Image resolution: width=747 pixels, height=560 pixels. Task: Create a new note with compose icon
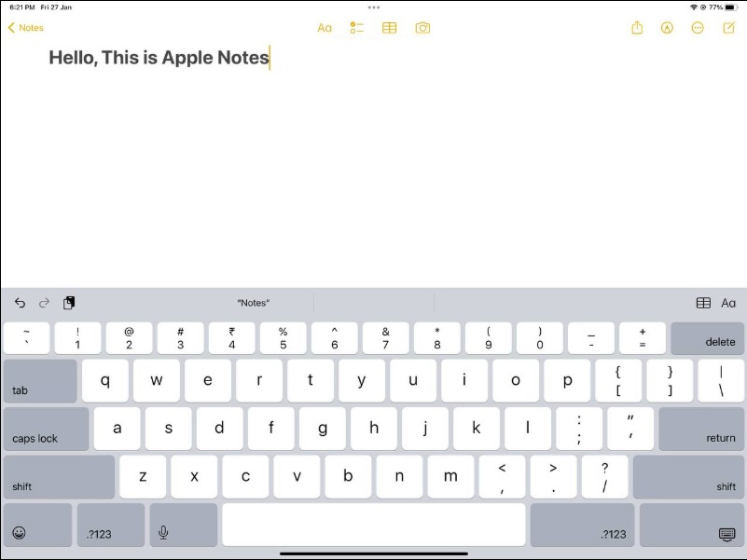(729, 28)
